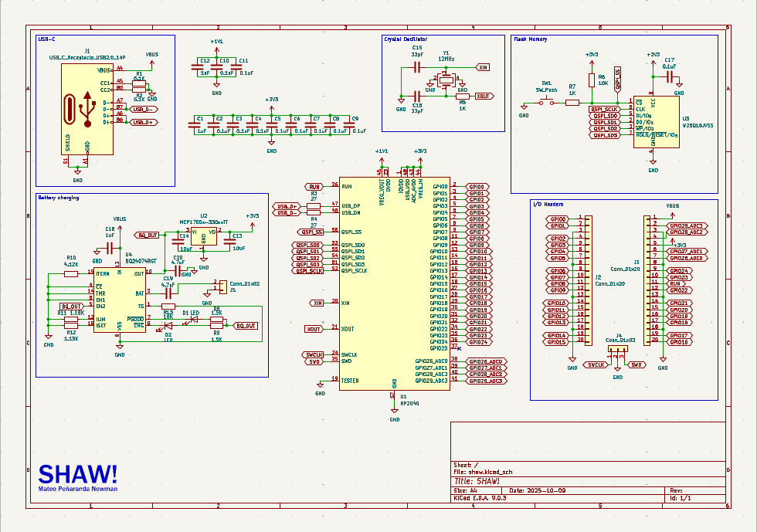Pick the MCP1700 regulator U2 symbol
This screenshot has width=757, height=532.
coord(203,236)
